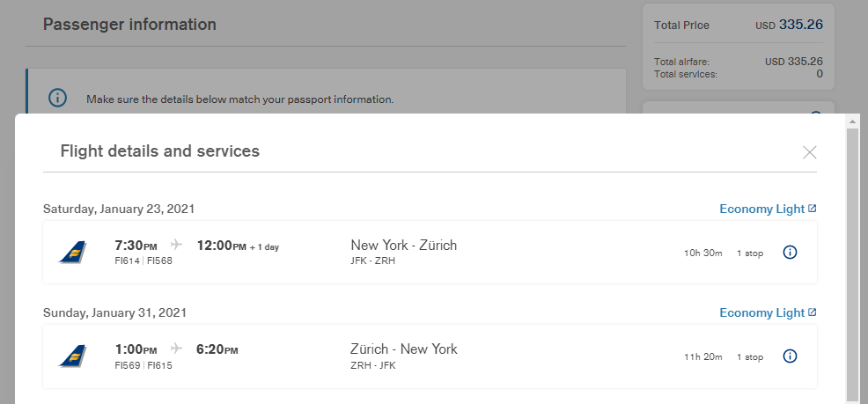Viewport: 868px width, 404px height.
Task: Click airplane icon between 1:00PM and 6:20PM
Action: (x=176, y=349)
